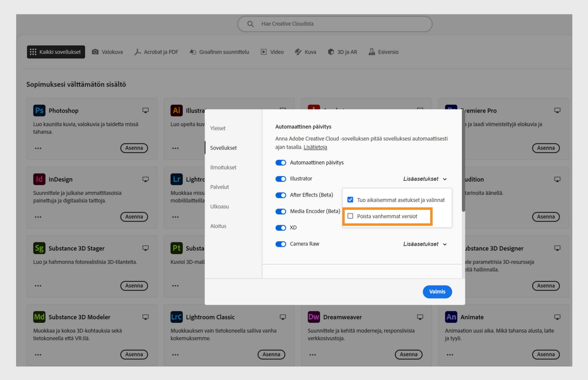Collapse Illustrator Lisäasetukset dropdown
Image resolution: width=588 pixels, height=380 pixels.
(425, 179)
